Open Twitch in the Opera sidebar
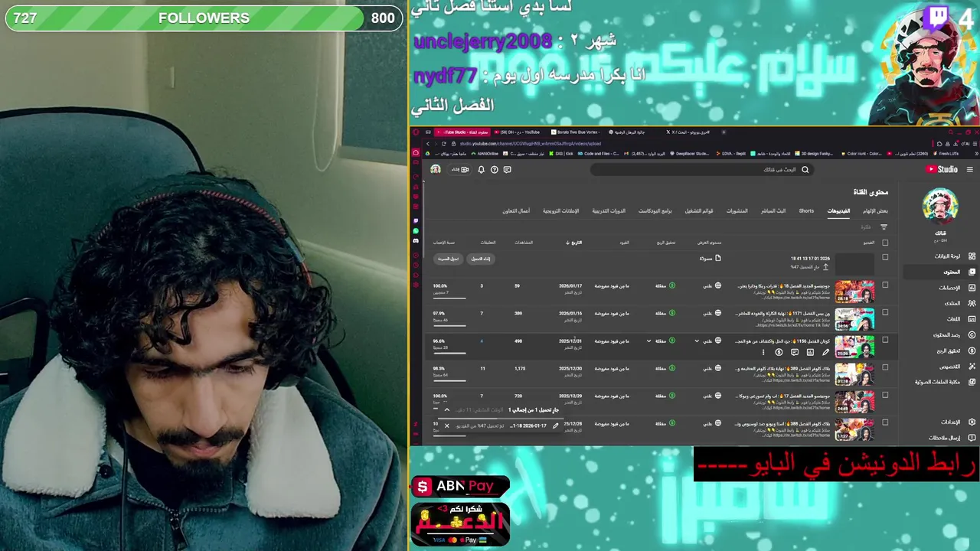Image resolution: width=980 pixels, height=551 pixels. [x=416, y=221]
